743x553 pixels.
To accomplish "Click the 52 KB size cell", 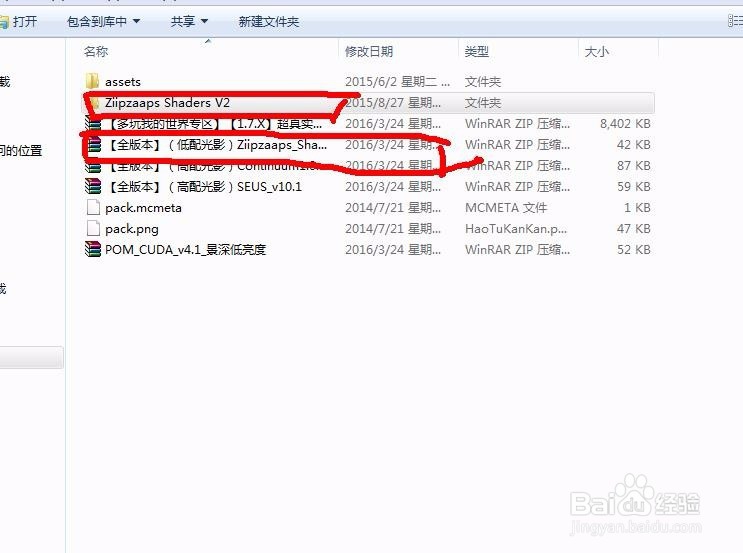I will [x=634, y=249].
